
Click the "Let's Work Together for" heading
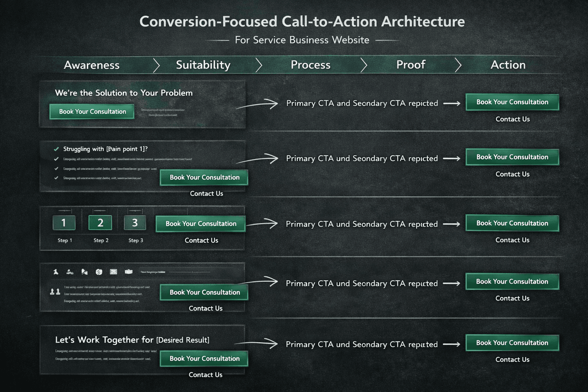[104, 340]
